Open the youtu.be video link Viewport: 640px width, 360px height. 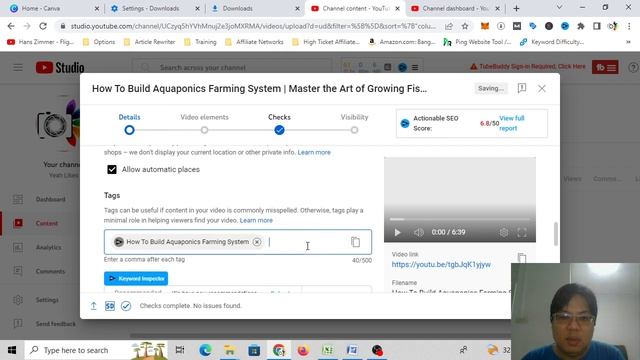coord(441,264)
